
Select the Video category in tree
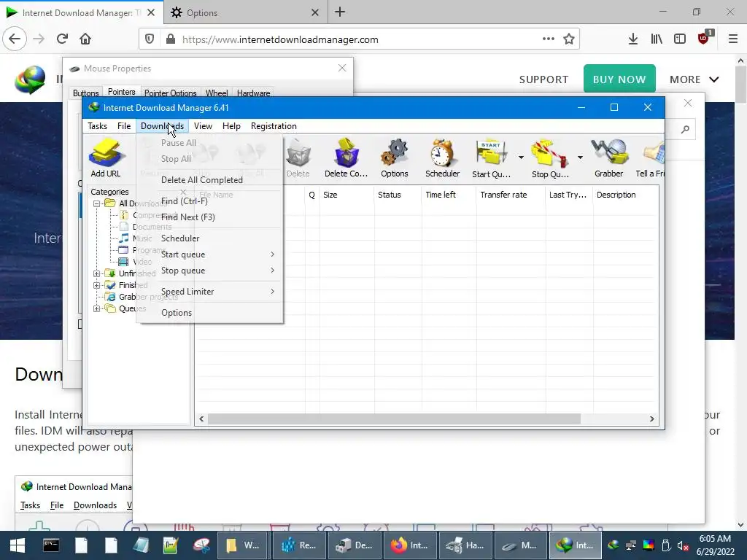135,262
